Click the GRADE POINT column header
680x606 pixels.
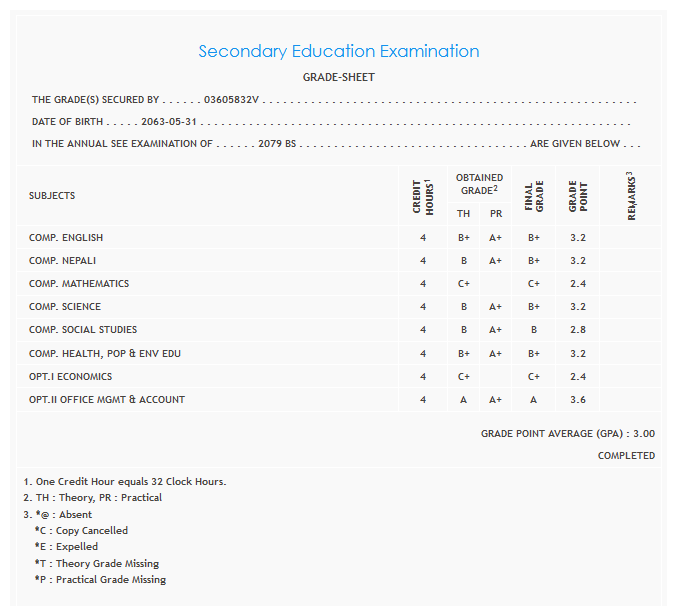[578, 196]
